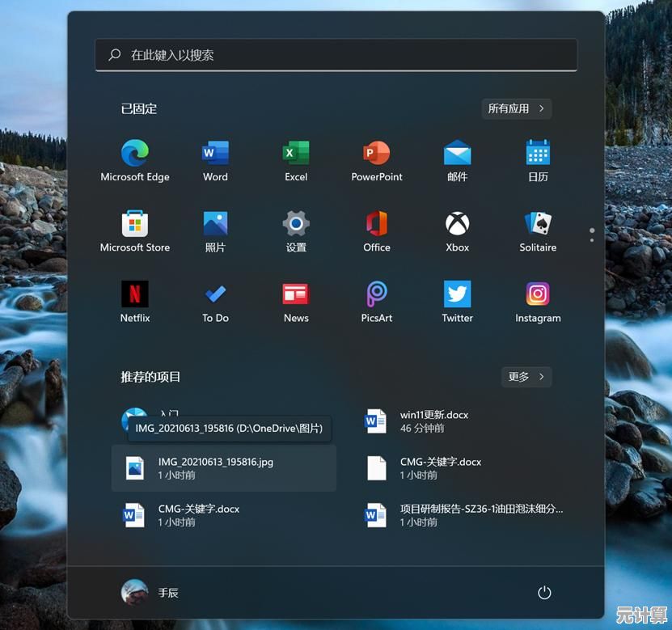This screenshot has height=630, width=672.
Task: Click the 手辰 user name
Action: pyautogui.click(x=168, y=593)
